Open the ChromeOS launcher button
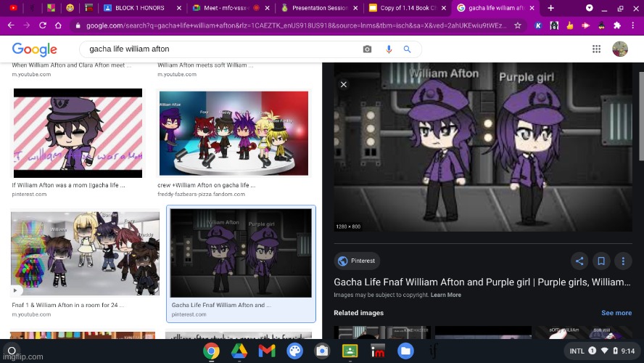 coord(12,351)
